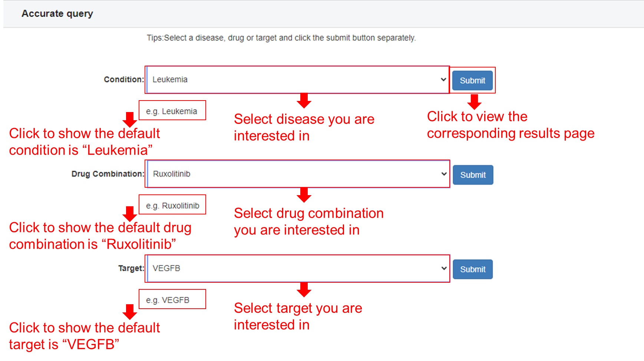Open the Condition dropdown showing Leukemia
This screenshot has height=361, width=644.
[298, 80]
